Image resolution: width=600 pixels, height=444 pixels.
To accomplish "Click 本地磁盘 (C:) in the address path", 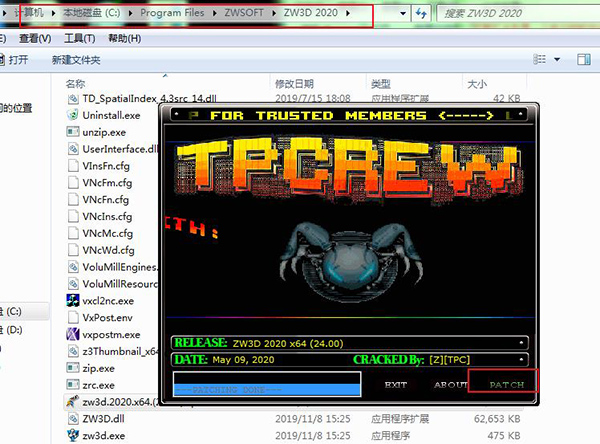I will (91, 13).
